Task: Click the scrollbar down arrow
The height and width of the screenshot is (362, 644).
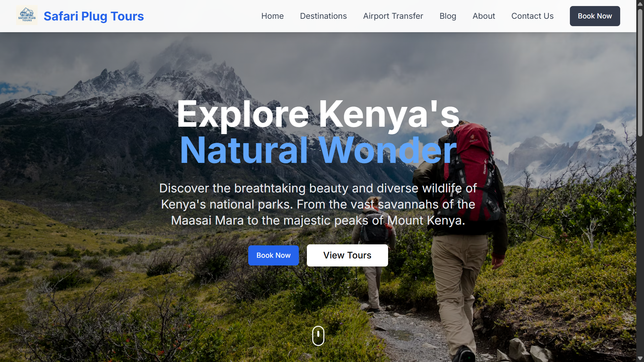Action: tap(640, 359)
